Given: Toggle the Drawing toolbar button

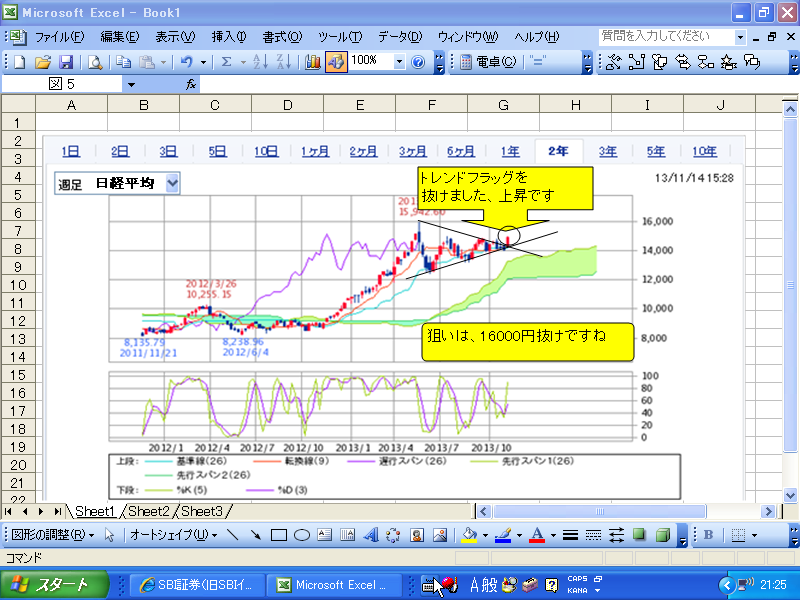Looking at the screenshot, I should click(x=336, y=61).
